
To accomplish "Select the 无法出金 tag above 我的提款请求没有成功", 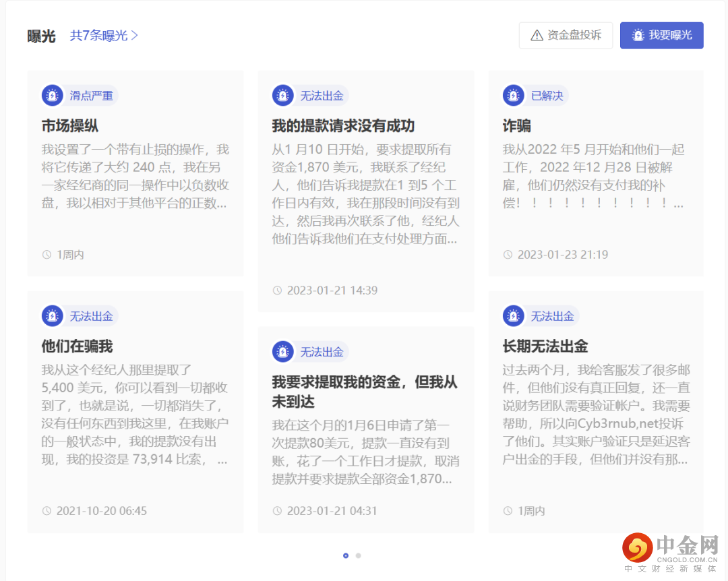I will coord(322,96).
